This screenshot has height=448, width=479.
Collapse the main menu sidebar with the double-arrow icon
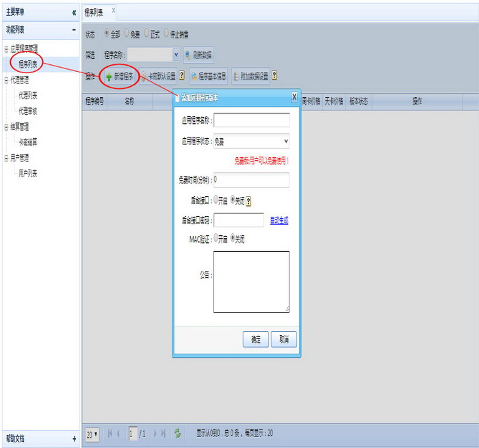[74, 12]
